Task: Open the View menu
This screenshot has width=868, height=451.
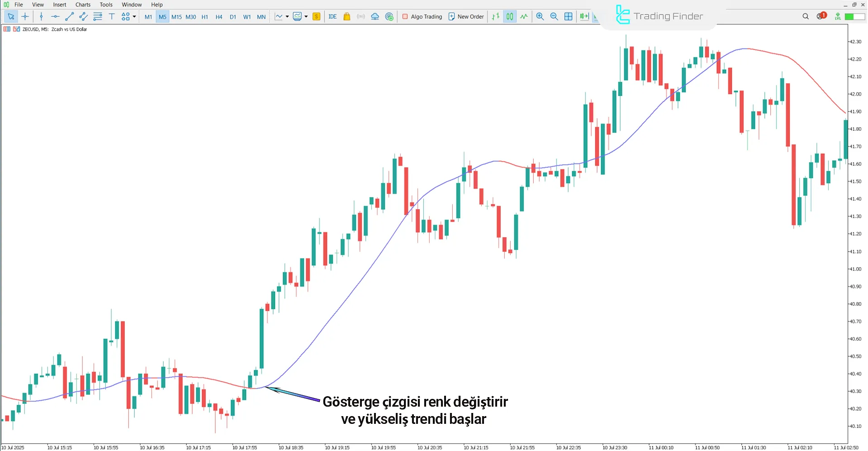Action: [38, 5]
